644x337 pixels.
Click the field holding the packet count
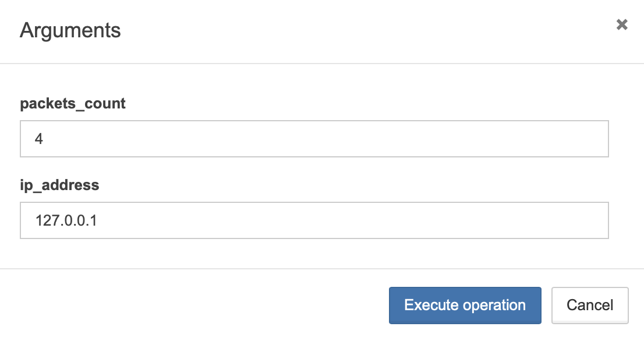click(314, 139)
